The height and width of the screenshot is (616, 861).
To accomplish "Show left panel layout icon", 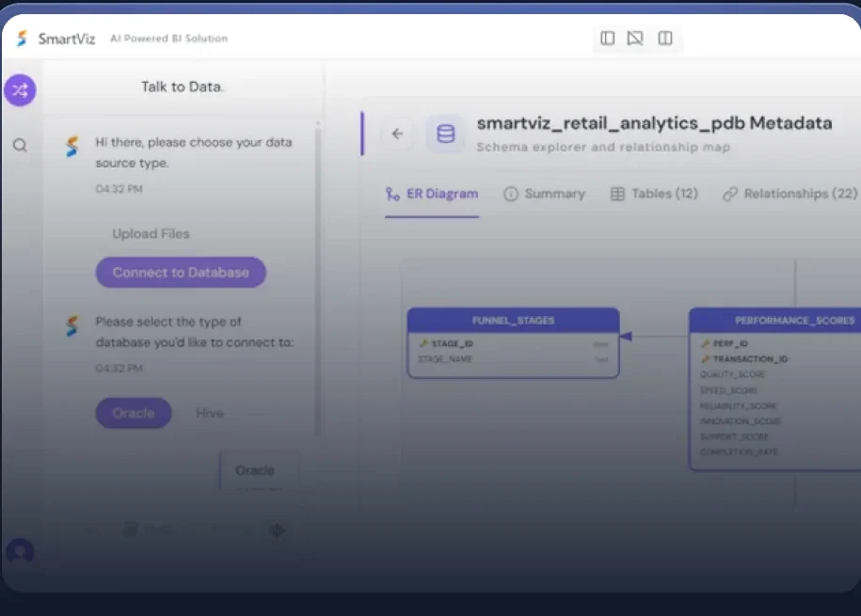I will pos(607,38).
